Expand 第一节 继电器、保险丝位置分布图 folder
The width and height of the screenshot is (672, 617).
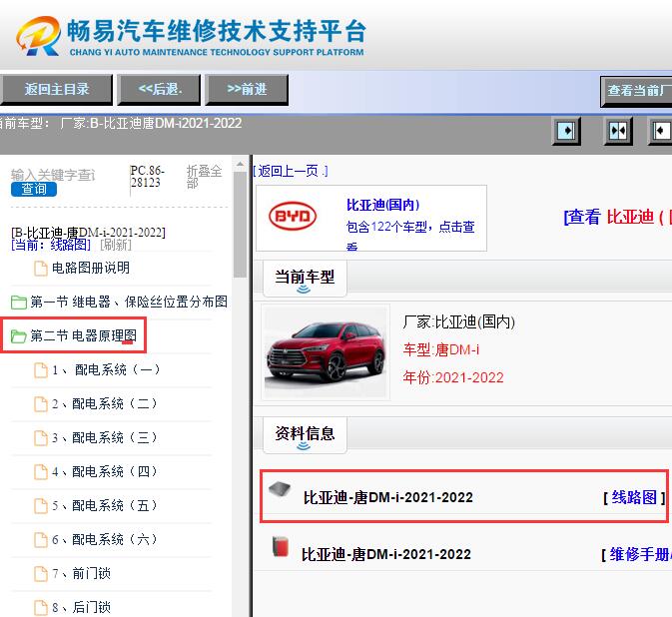point(129,302)
